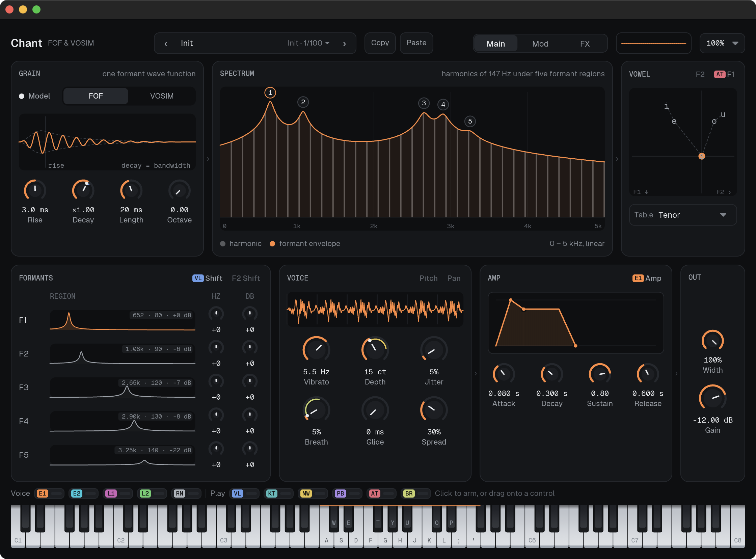Click the Vibrato knob
The image size is (756, 559).
coord(316,350)
